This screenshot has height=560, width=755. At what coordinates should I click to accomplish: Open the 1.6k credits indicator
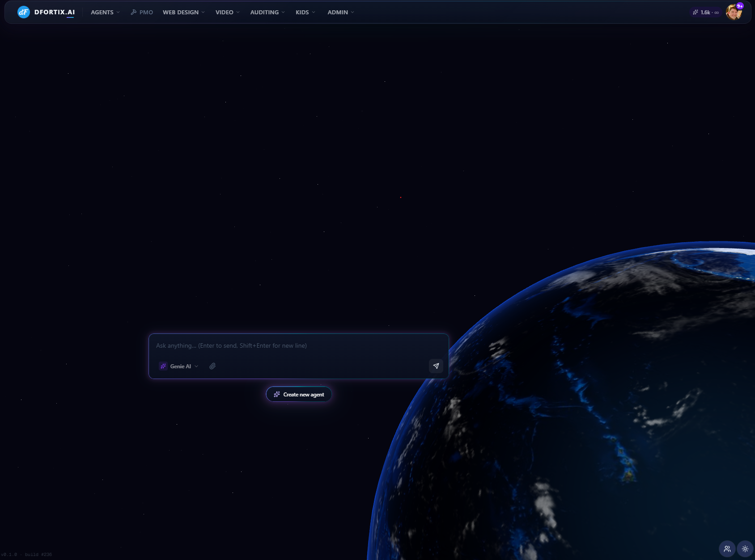point(706,13)
